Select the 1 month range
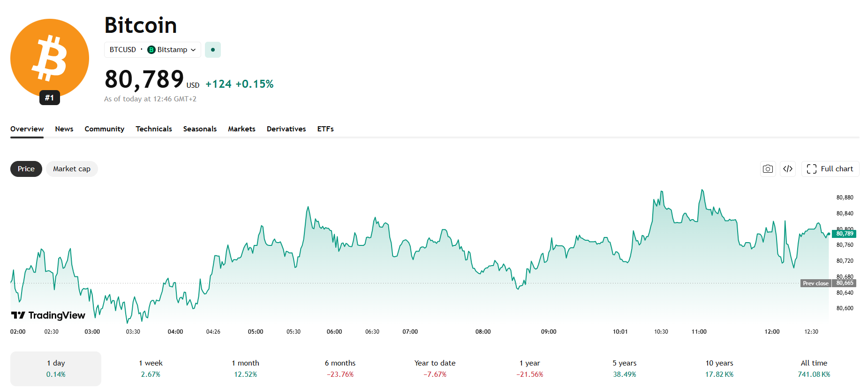The height and width of the screenshot is (389, 868). 245,369
